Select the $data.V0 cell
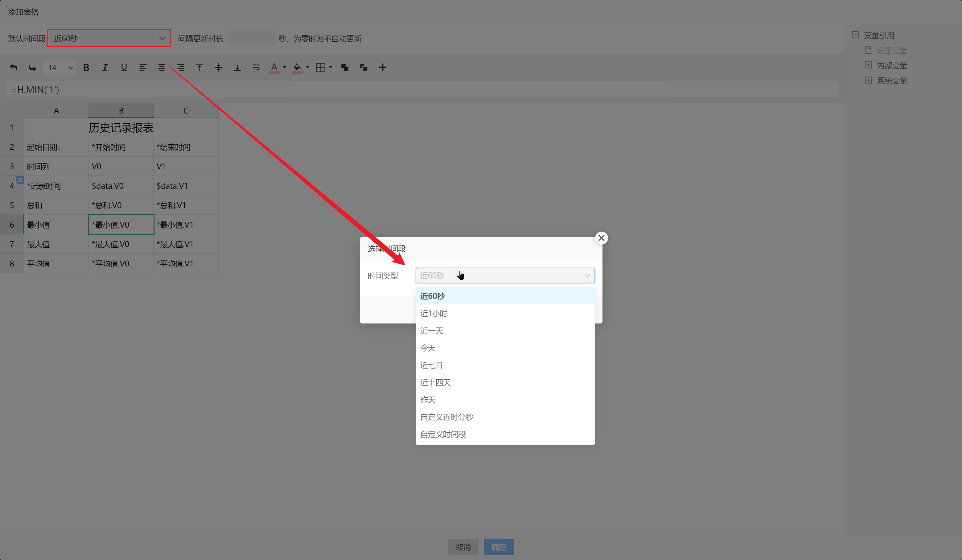 coord(121,186)
